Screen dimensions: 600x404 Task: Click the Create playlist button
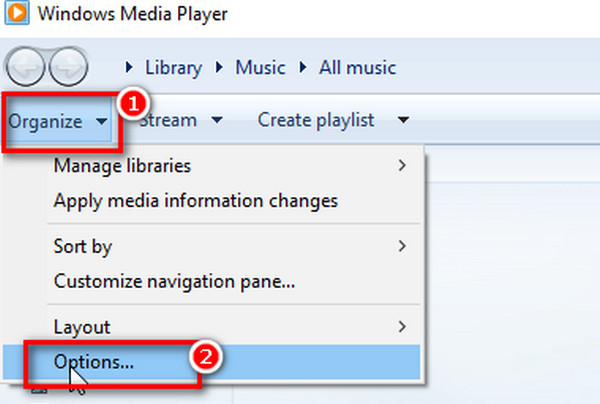coord(316,120)
